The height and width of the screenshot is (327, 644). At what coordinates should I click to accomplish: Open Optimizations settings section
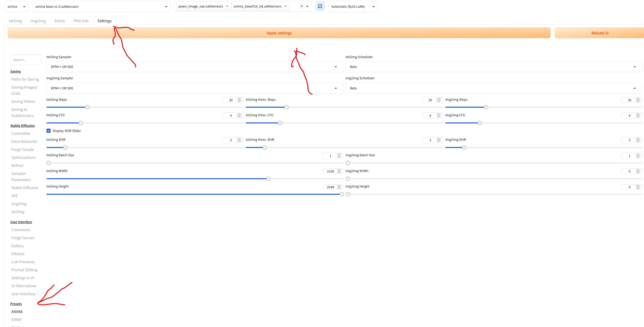(x=23, y=158)
